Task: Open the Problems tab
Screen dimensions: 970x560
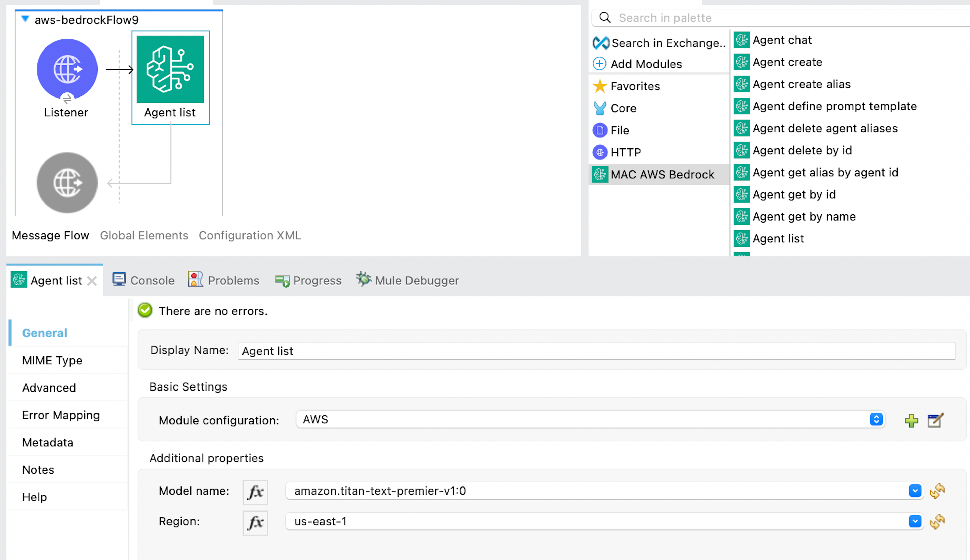Action: pos(224,280)
